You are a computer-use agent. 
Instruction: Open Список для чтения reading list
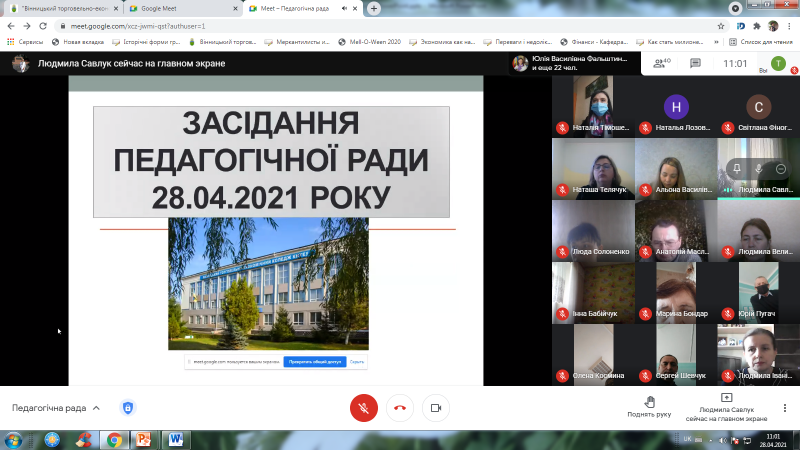point(761,42)
